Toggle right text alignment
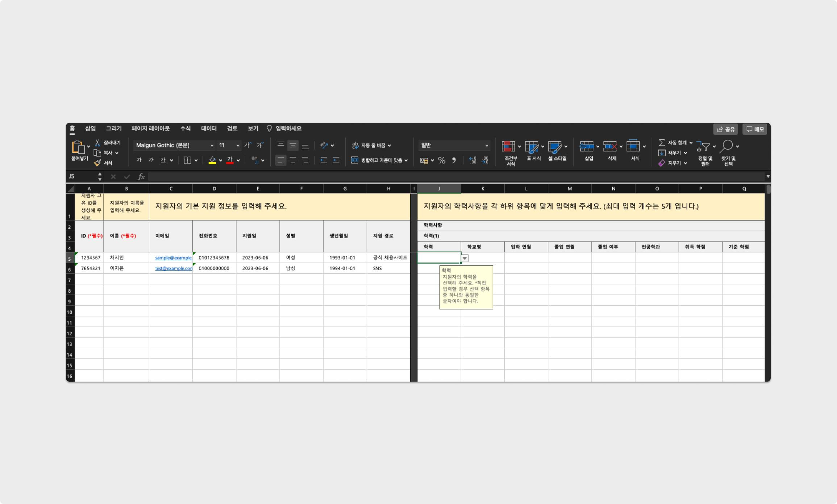The image size is (837, 504). [305, 160]
